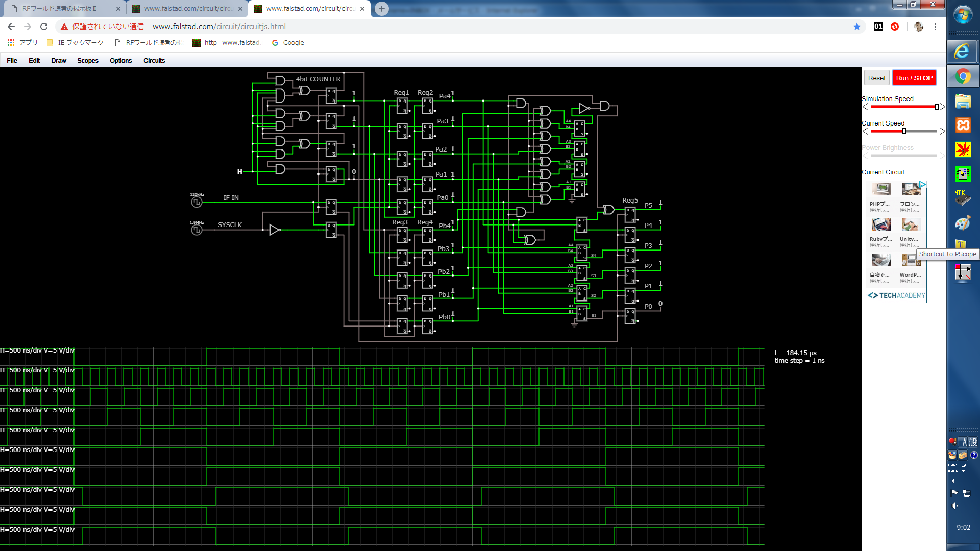Bookmark this page with the star icon

(x=857, y=27)
